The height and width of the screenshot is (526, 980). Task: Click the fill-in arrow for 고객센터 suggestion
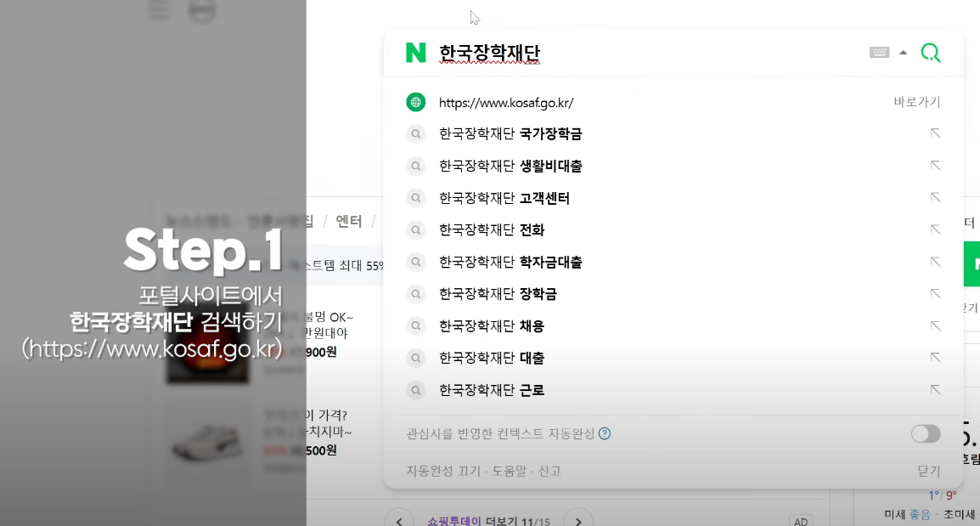coord(935,197)
